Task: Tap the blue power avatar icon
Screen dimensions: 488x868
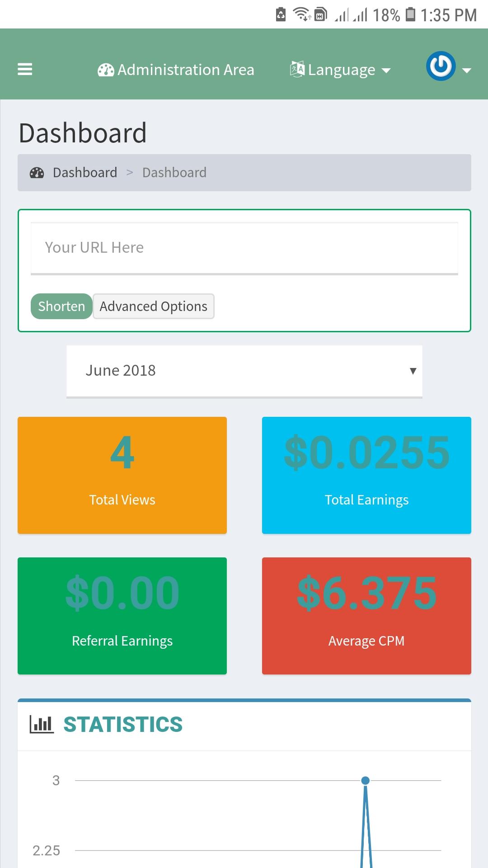Action: 441,66
